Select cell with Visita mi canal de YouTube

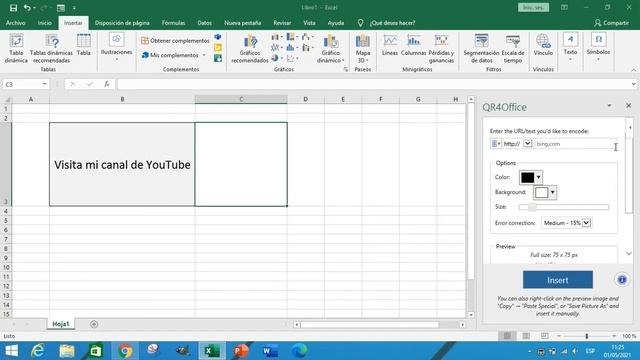tap(122, 164)
